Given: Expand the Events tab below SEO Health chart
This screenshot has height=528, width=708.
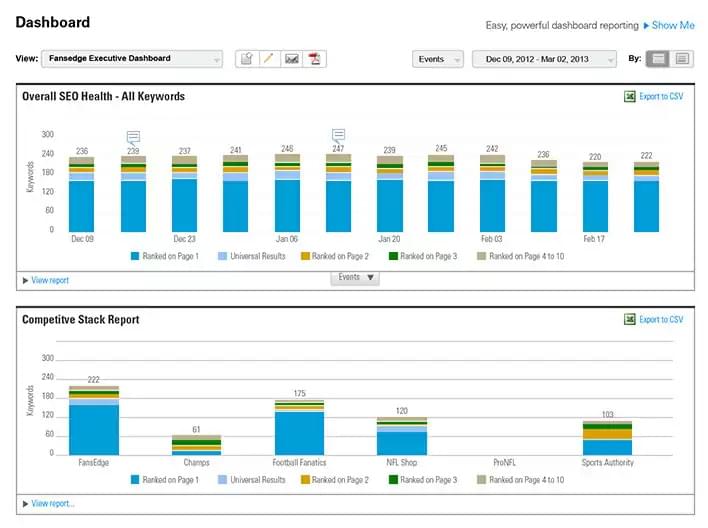Looking at the screenshot, I should [x=355, y=278].
